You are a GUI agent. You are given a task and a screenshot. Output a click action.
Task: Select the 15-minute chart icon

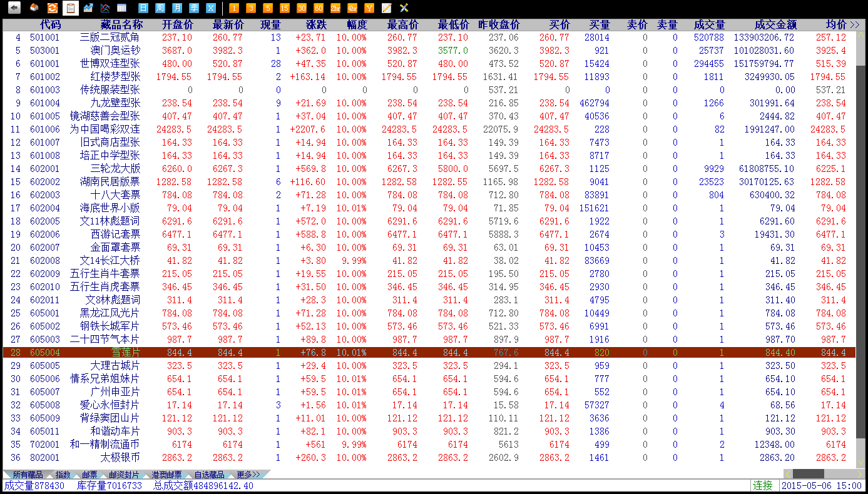click(284, 8)
